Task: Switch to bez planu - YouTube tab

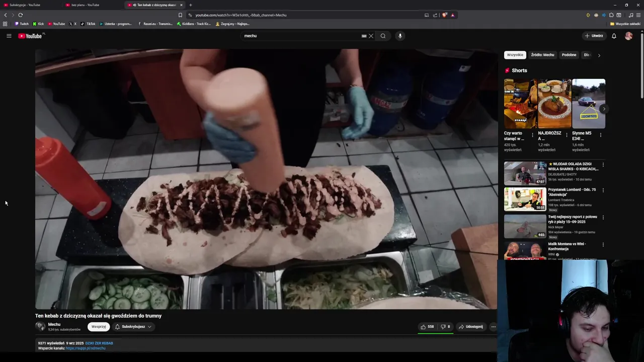Action: pos(92,5)
